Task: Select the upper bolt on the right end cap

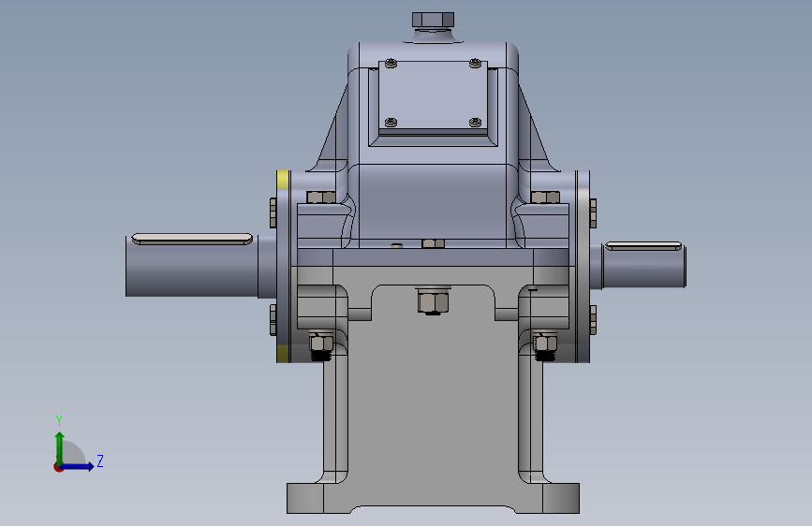Action: coord(593,212)
